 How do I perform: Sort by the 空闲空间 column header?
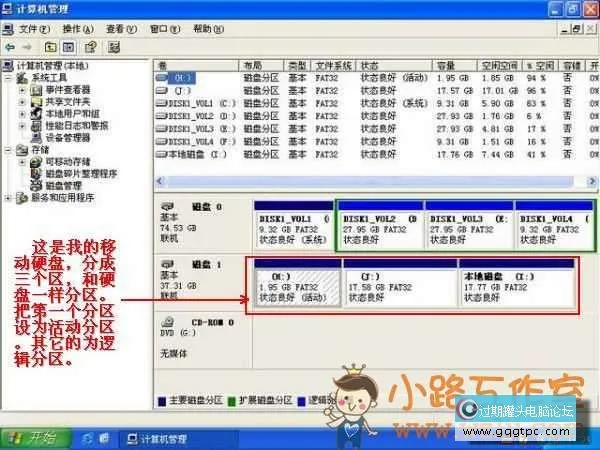point(500,65)
